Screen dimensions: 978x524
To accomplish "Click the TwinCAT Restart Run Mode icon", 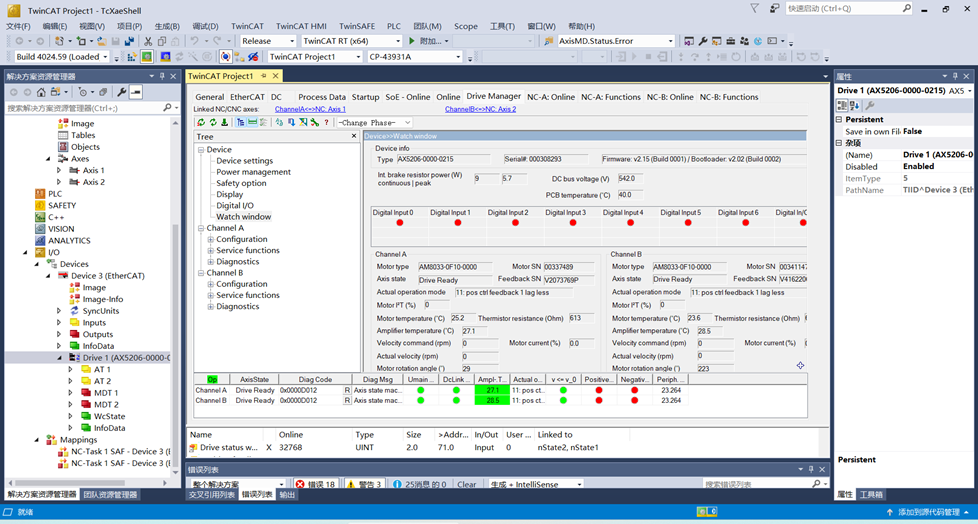I will pyautogui.click(x=147, y=57).
